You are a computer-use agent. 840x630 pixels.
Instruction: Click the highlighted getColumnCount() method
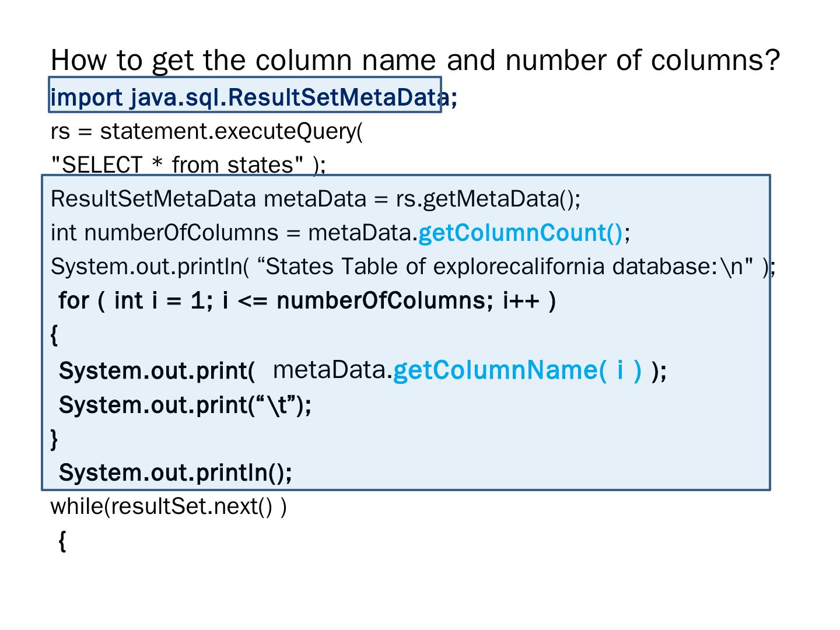click(520, 233)
